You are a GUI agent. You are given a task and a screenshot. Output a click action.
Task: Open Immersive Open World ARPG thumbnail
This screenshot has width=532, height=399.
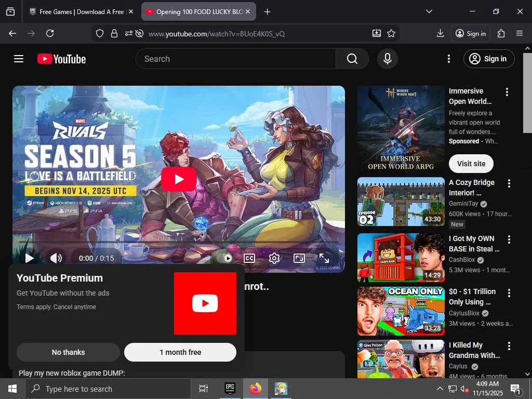pos(401,129)
